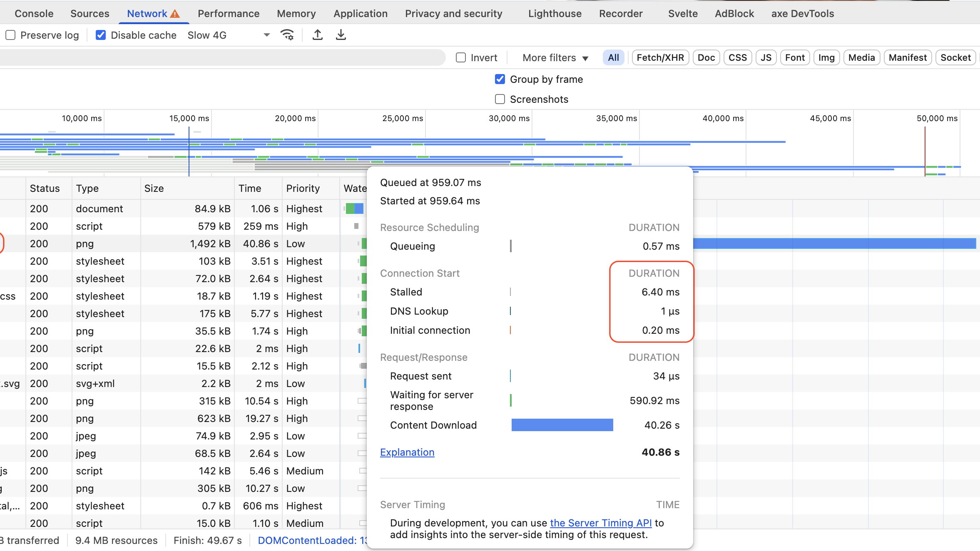The height and width of the screenshot is (551, 980).
Task: Click the import HAR upload icon
Action: pos(318,35)
